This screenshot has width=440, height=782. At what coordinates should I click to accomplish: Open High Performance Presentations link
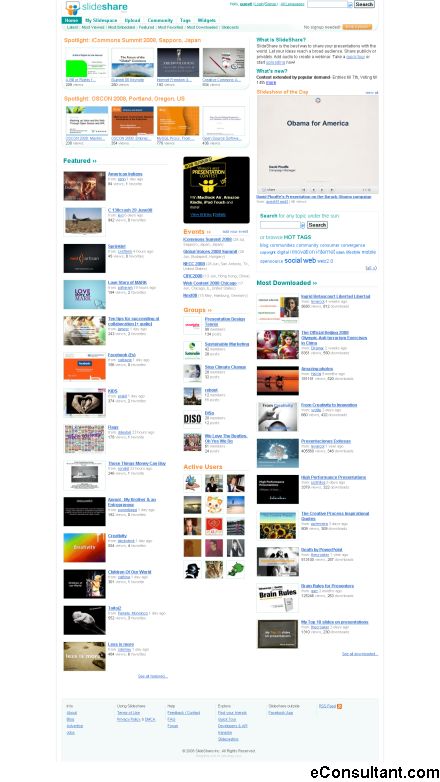point(333,477)
